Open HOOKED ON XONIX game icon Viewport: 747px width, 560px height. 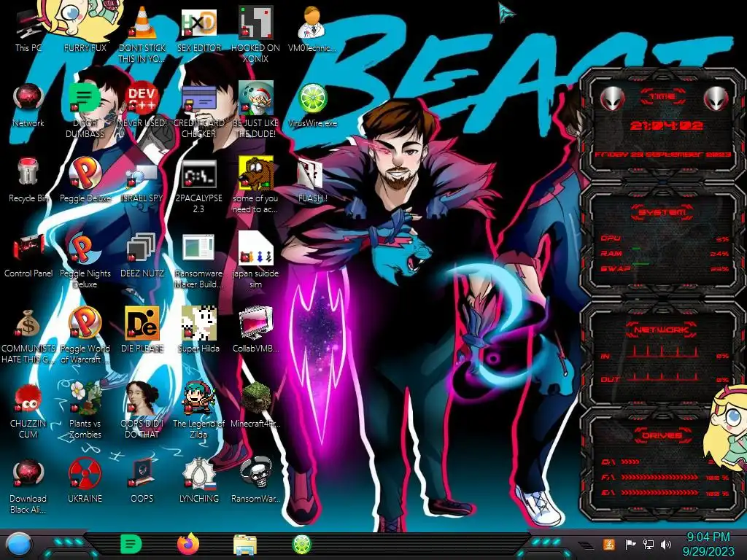click(x=255, y=34)
